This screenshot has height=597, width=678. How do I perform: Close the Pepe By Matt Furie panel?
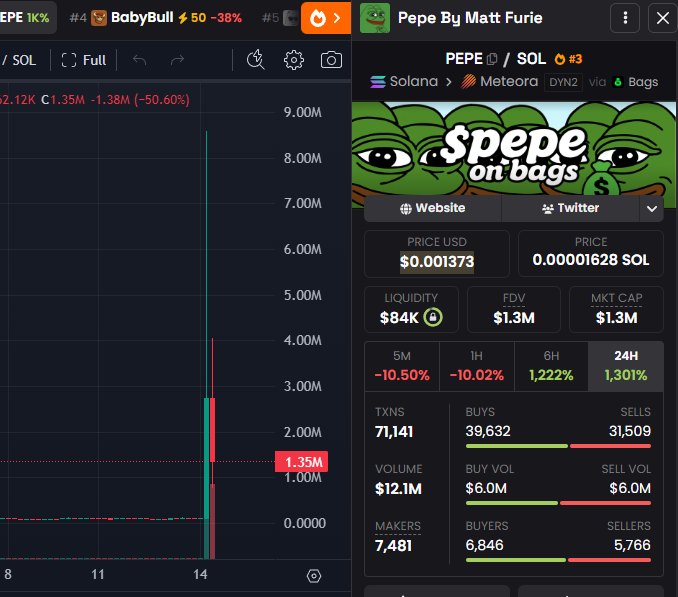[662, 18]
